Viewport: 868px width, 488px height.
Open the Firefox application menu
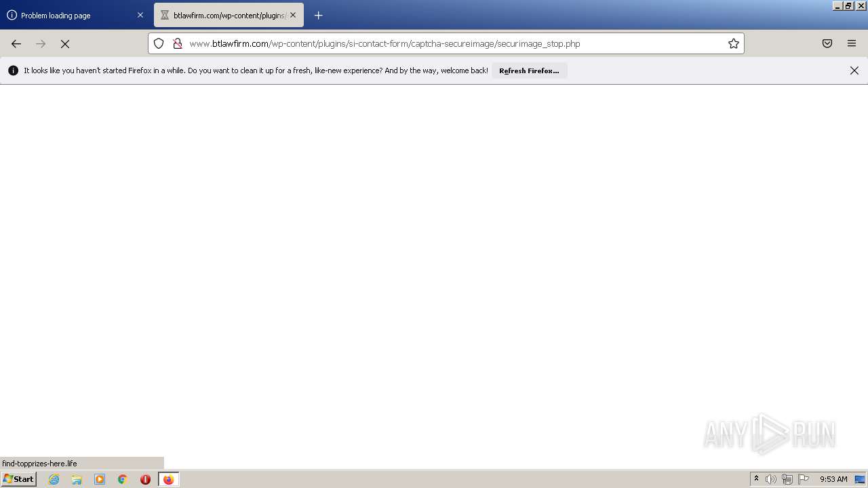[852, 43]
